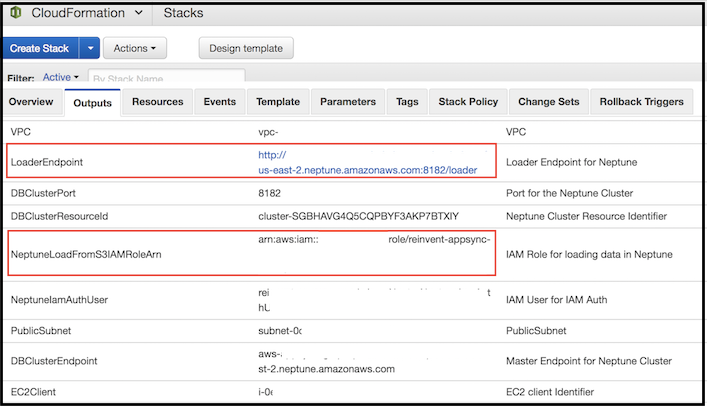
Task: Open the Neptune loader endpoint link
Action: click(367, 163)
